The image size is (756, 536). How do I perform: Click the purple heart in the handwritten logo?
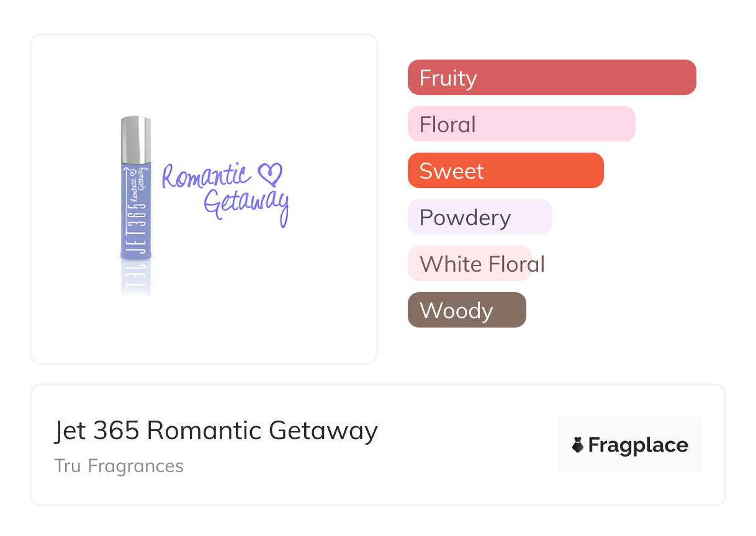click(x=269, y=175)
